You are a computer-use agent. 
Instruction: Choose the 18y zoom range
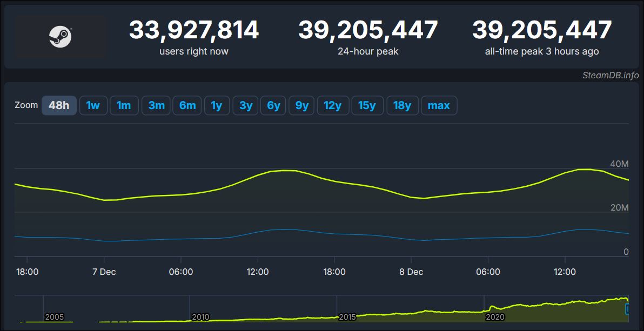tap(402, 105)
